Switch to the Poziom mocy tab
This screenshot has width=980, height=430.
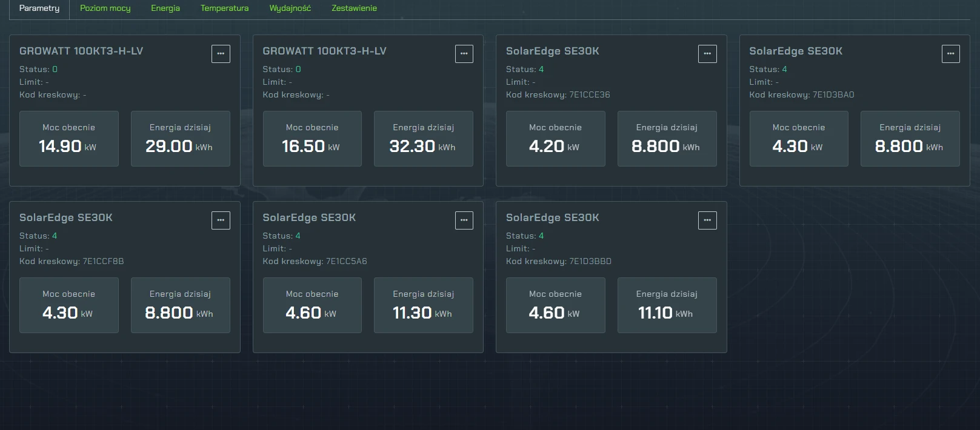(105, 8)
